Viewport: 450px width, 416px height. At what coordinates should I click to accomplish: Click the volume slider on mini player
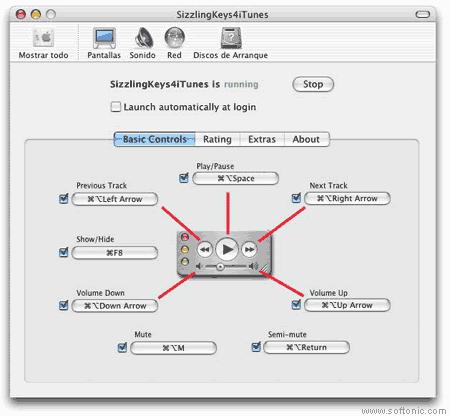pyautogui.click(x=226, y=266)
